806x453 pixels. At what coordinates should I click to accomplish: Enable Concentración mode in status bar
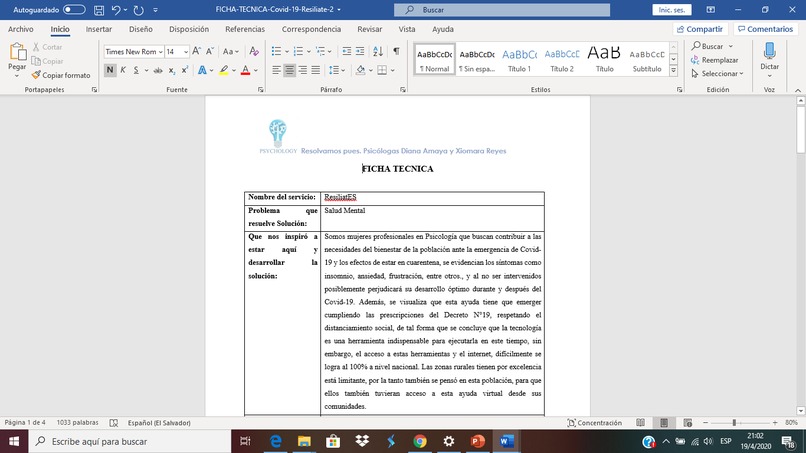(x=594, y=423)
